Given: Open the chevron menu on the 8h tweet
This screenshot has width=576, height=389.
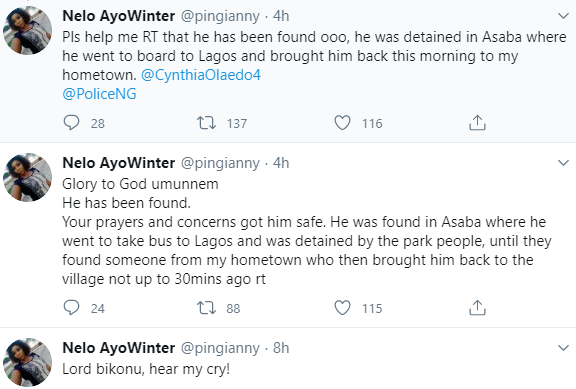Looking at the screenshot, I should click(563, 347).
